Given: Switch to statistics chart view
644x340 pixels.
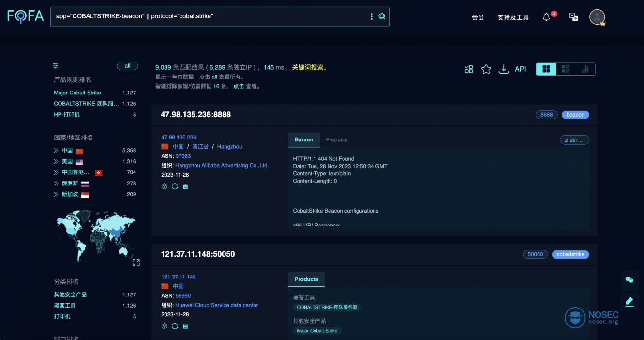Looking at the screenshot, I should coord(585,69).
